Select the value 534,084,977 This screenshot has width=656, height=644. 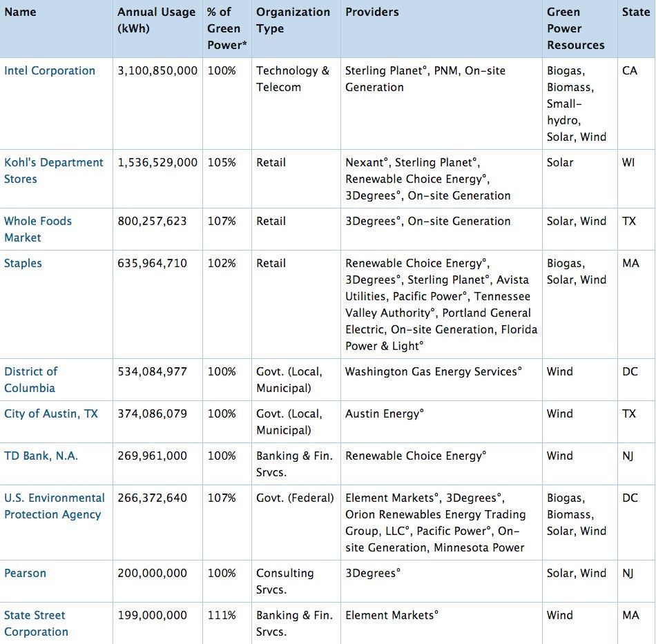153,372
